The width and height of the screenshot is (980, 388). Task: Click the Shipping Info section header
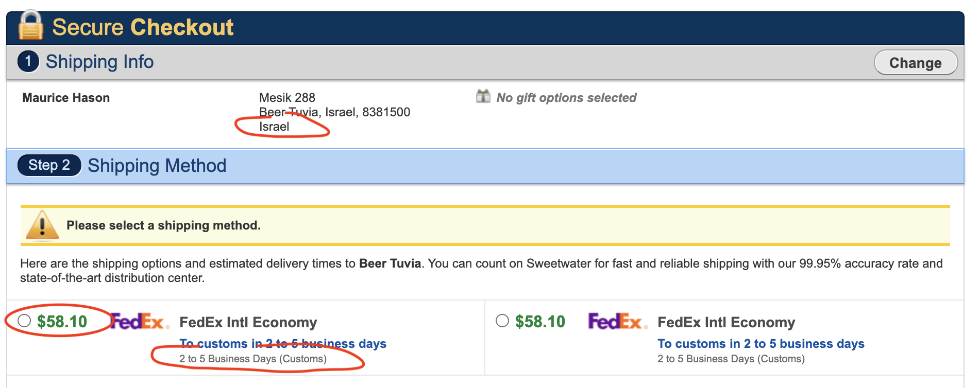pos(99,62)
